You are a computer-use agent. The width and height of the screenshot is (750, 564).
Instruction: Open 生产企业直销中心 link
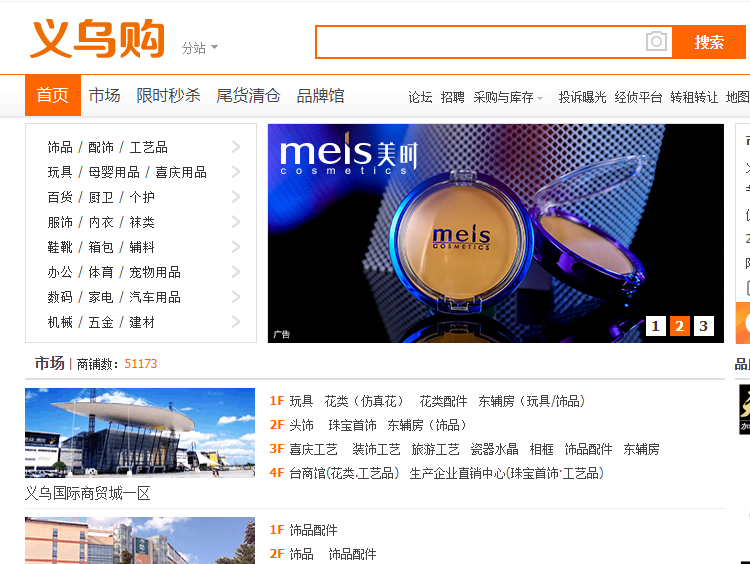pos(507,473)
